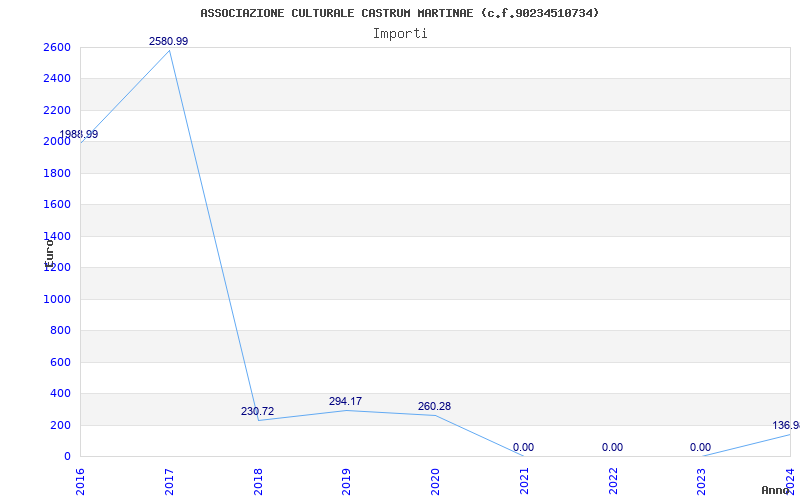
Task: Select the 2019 year axis label
Action: 346,482
